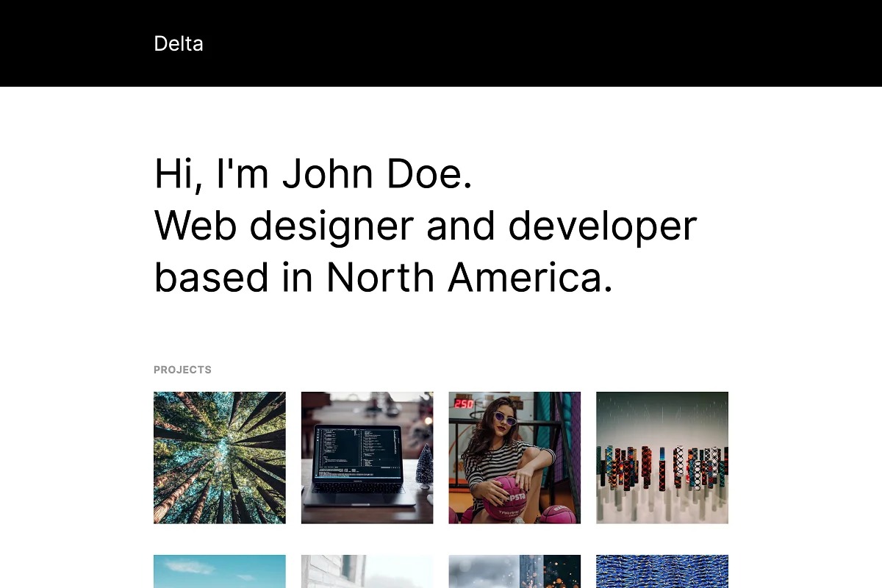Screen dimensions: 882x588
Task: Select the bokeh lights thumbnail in second row
Action: click(x=514, y=572)
